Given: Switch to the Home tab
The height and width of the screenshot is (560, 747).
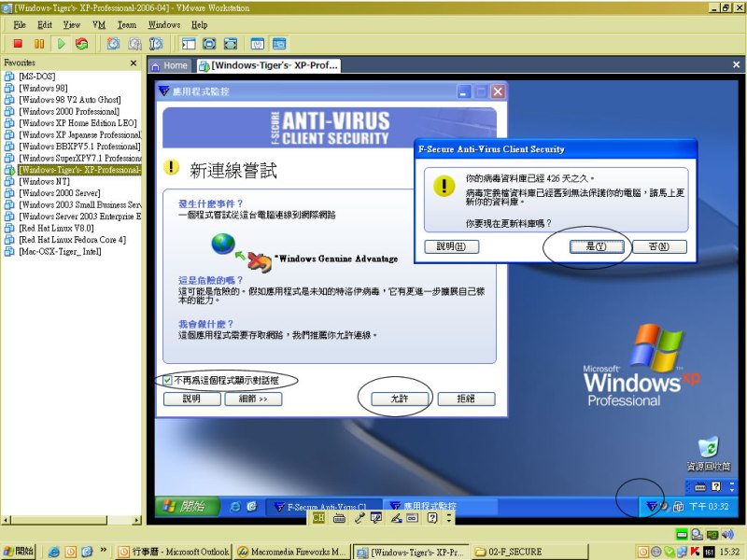Looking at the screenshot, I should coord(170,65).
